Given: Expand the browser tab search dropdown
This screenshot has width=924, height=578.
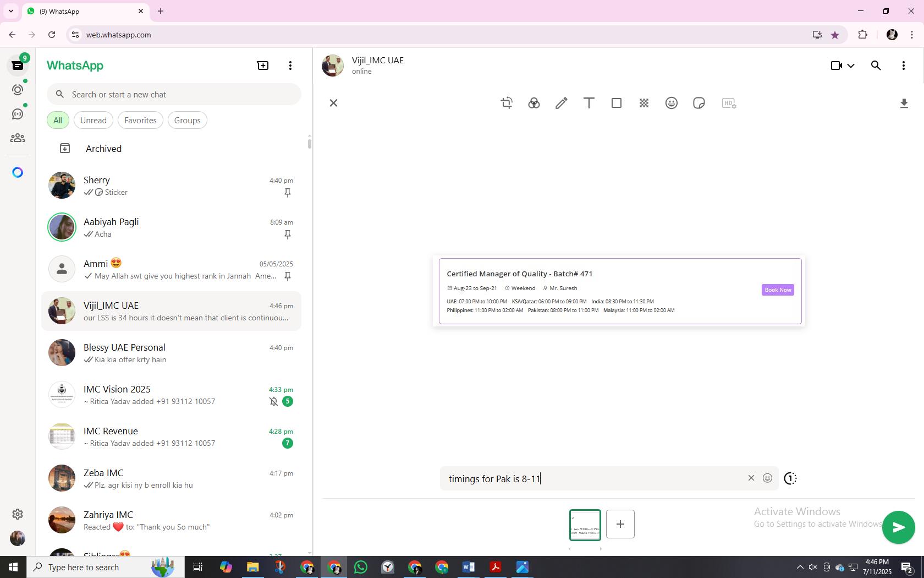Looking at the screenshot, I should [10, 11].
